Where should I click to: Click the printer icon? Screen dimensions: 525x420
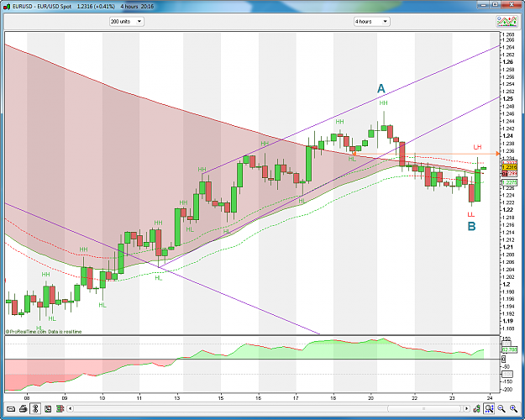[23, 408]
